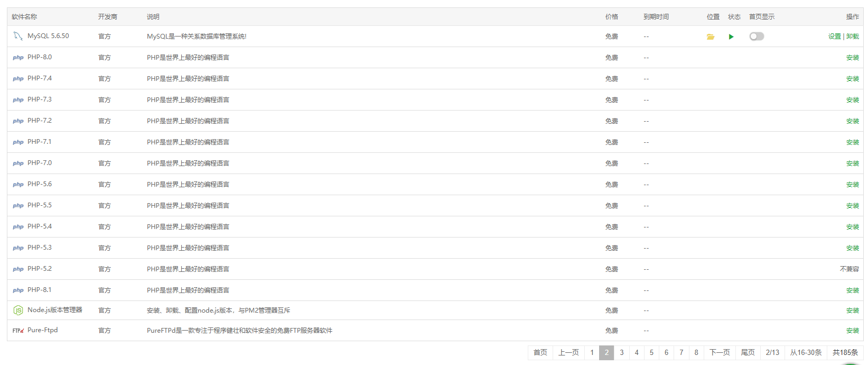Click the 到期时间 column header

click(x=656, y=17)
